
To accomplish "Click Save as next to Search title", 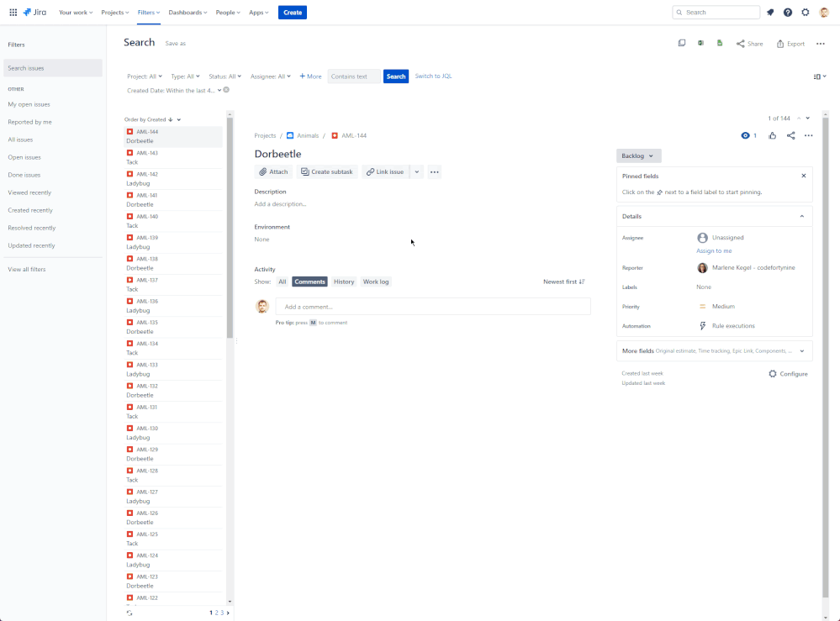I will (x=175, y=44).
